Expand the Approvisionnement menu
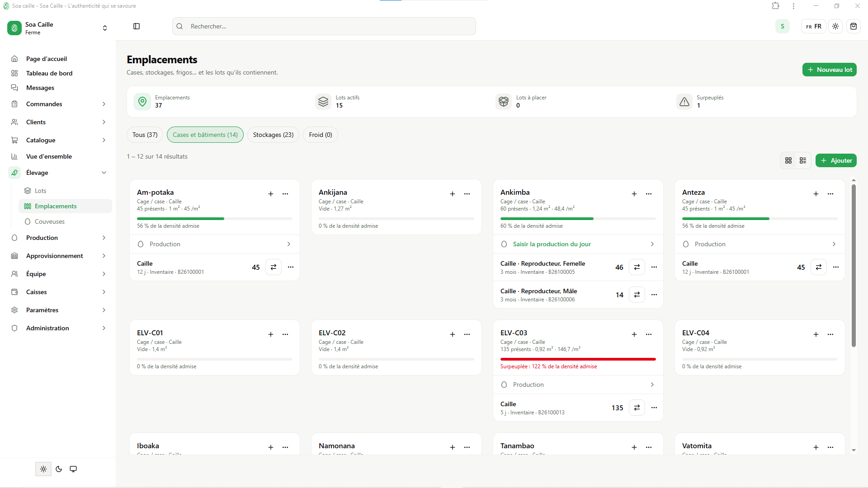The height and width of the screenshot is (488, 868). point(58,256)
